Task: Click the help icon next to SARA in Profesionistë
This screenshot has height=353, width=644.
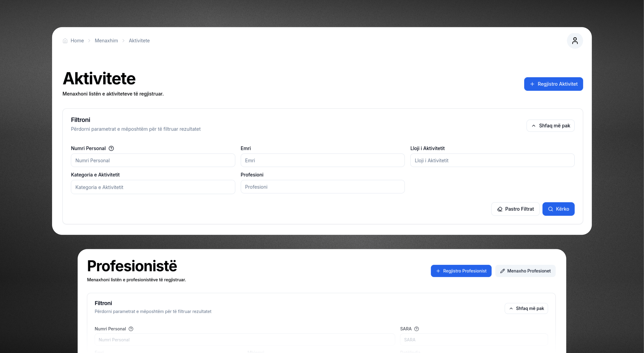Action: pyautogui.click(x=417, y=329)
